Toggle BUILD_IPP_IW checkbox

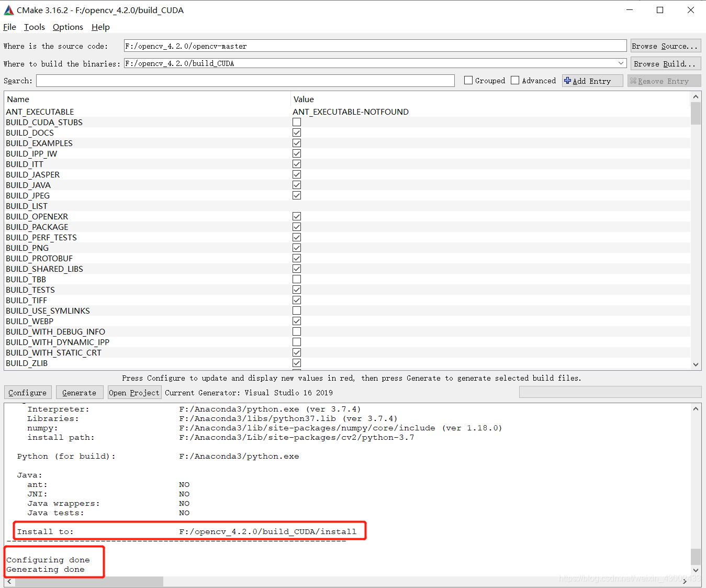click(x=297, y=153)
